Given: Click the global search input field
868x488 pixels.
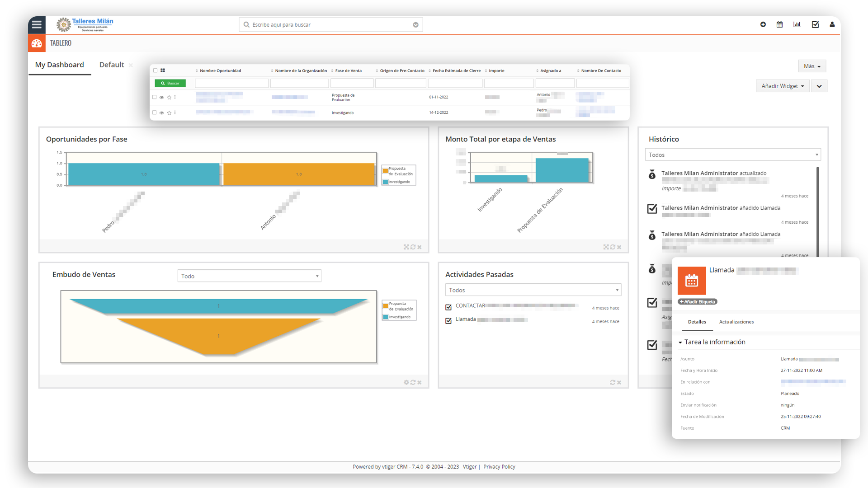Looking at the screenshot, I should click(330, 25).
